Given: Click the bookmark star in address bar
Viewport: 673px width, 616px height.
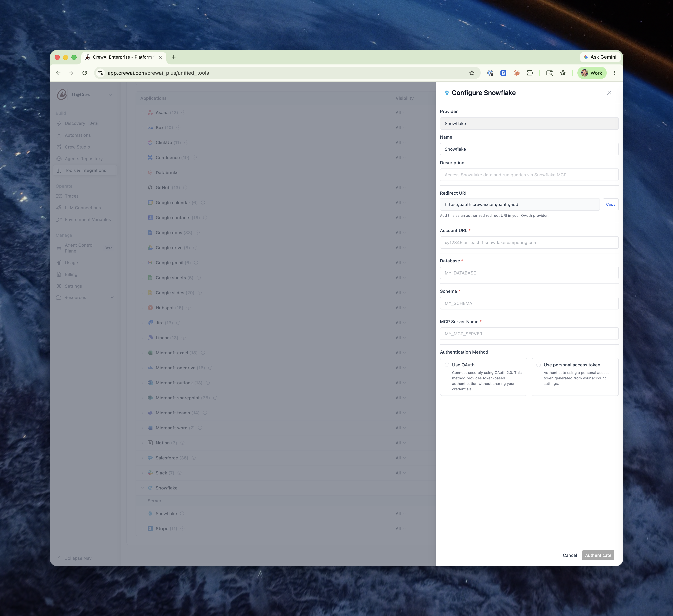Looking at the screenshot, I should point(472,73).
